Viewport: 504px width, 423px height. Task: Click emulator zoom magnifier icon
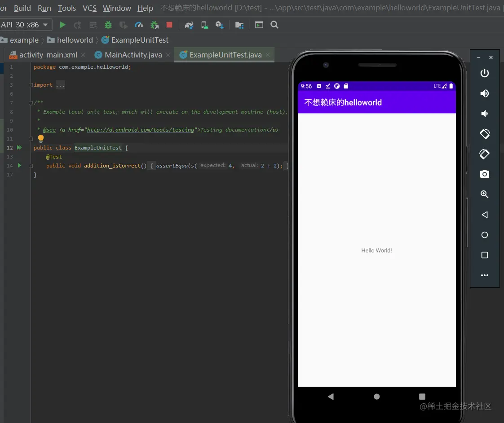484,194
